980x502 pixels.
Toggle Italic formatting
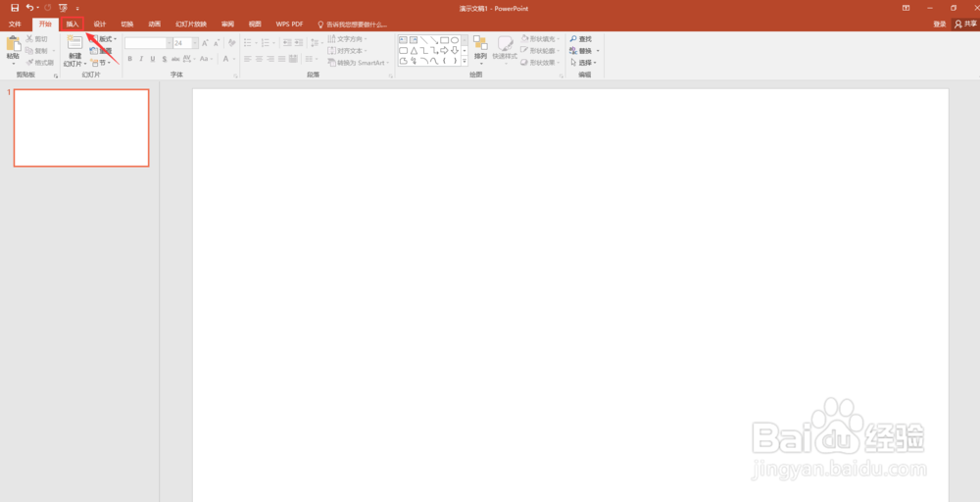[141, 59]
